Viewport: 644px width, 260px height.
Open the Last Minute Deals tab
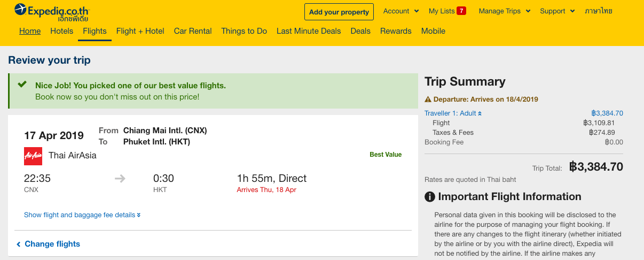click(x=309, y=31)
